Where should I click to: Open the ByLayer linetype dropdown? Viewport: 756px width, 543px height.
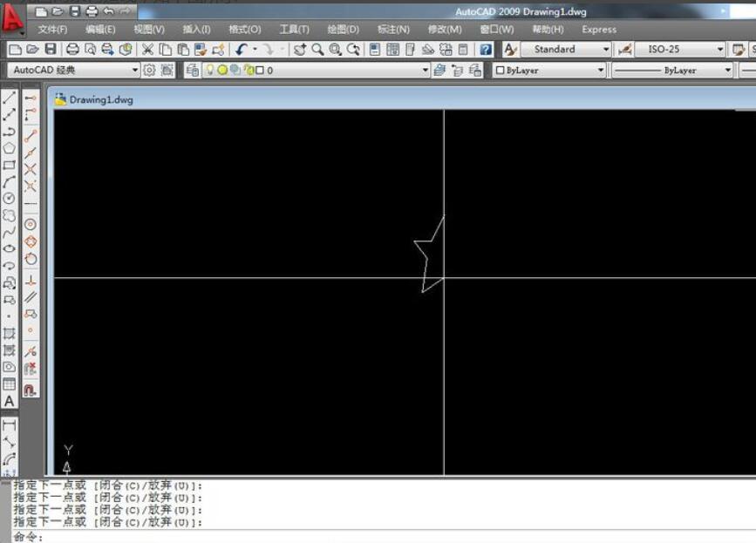coord(729,71)
